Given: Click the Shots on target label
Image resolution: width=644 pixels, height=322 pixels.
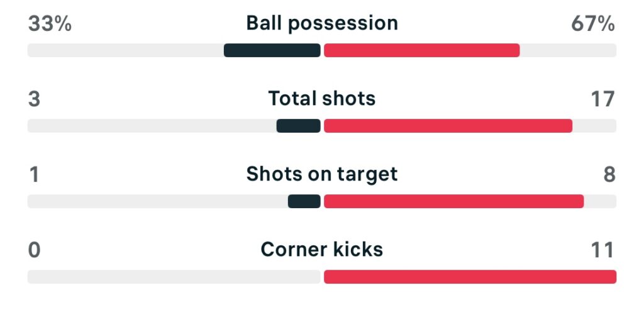Looking at the screenshot, I should (x=322, y=174).
